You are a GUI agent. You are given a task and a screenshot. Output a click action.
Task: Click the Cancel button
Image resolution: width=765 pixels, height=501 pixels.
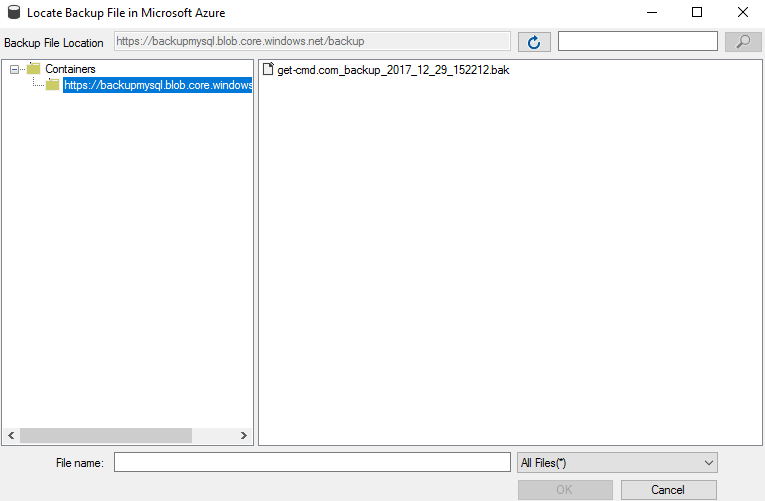pos(668,490)
